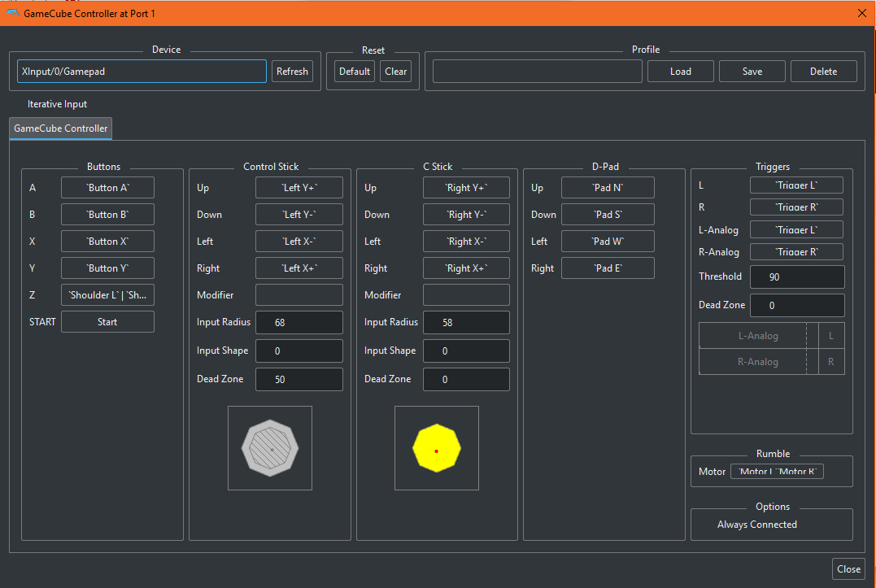The image size is (876, 588).
Task: Edit Control Stick Input Radius value 68
Action: pos(299,323)
